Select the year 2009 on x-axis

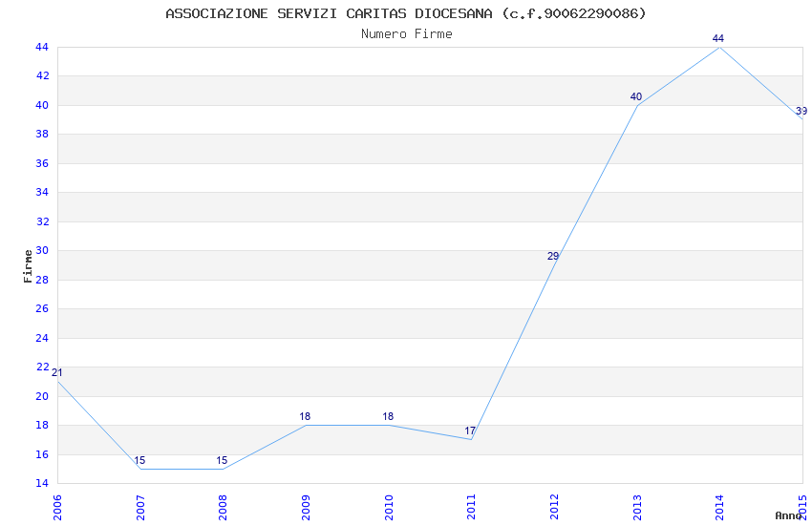[x=306, y=508]
